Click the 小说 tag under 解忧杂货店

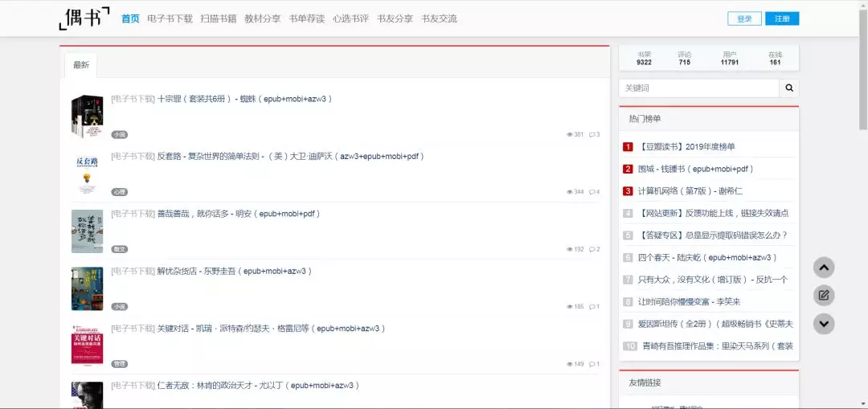pyautogui.click(x=120, y=307)
